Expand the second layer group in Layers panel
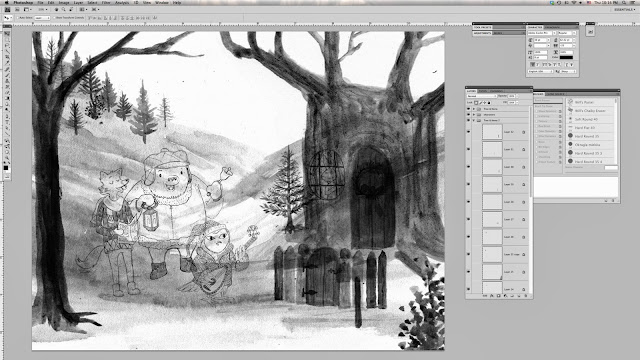Screen dimensions: 640x360 point(474,115)
